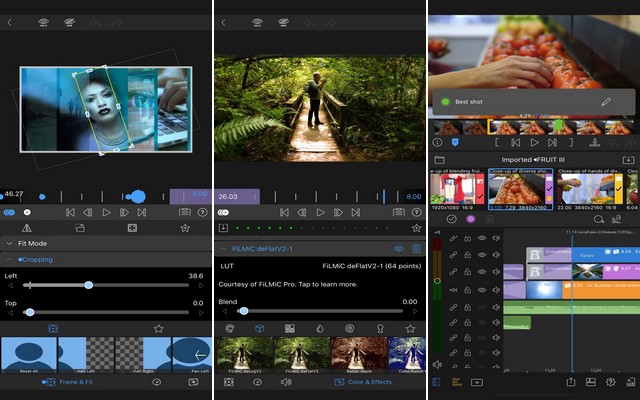Apply the Pan-Left frame preset
This screenshot has height=400, width=640.
coord(192,355)
